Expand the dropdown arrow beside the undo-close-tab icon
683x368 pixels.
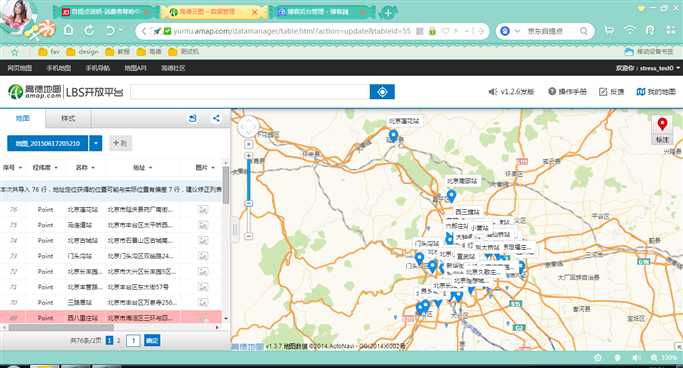coord(121,30)
